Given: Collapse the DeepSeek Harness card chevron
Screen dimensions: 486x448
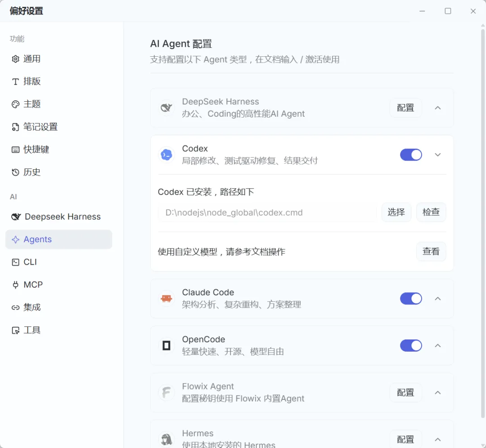Looking at the screenshot, I should coord(438,108).
